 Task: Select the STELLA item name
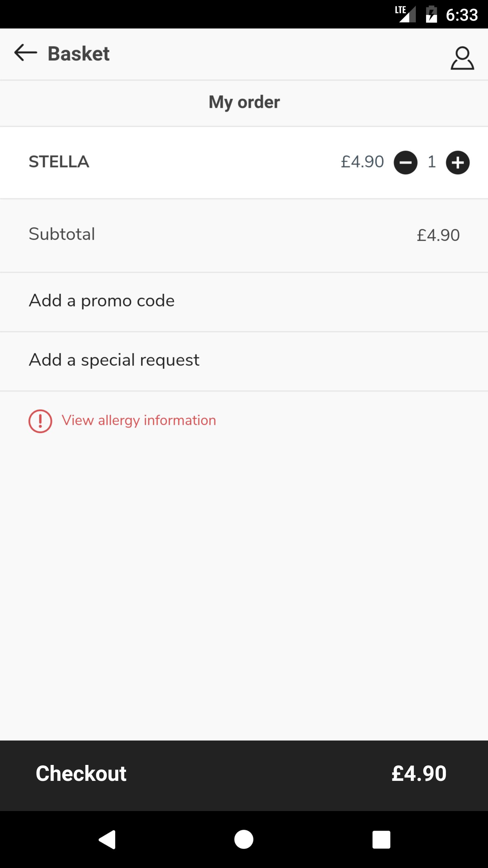click(x=59, y=162)
